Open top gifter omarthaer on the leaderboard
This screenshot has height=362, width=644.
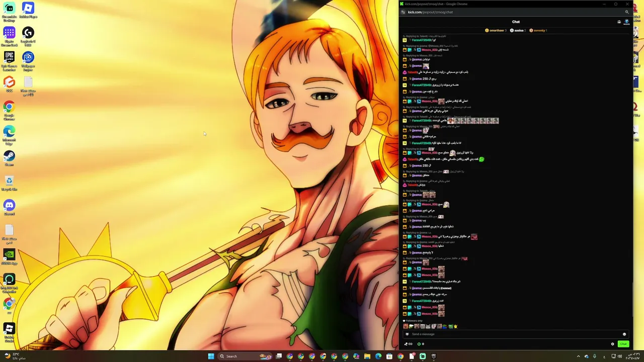[x=496, y=31]
